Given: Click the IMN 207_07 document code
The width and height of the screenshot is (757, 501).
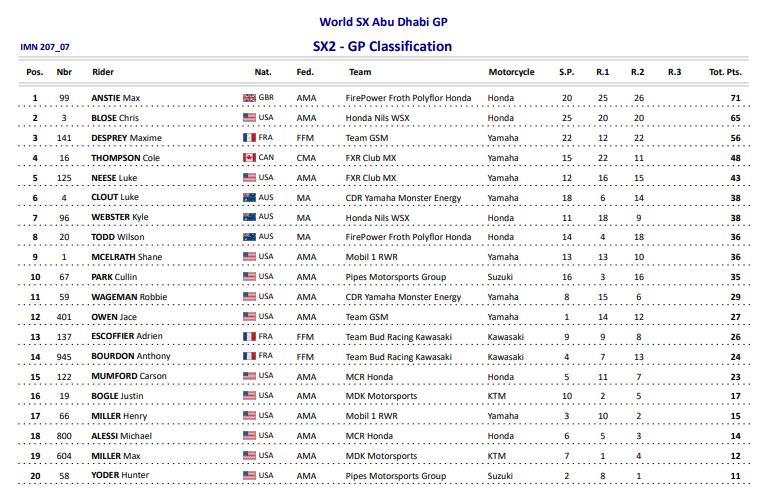Looking at the screenshot, I should click(45, 47).
